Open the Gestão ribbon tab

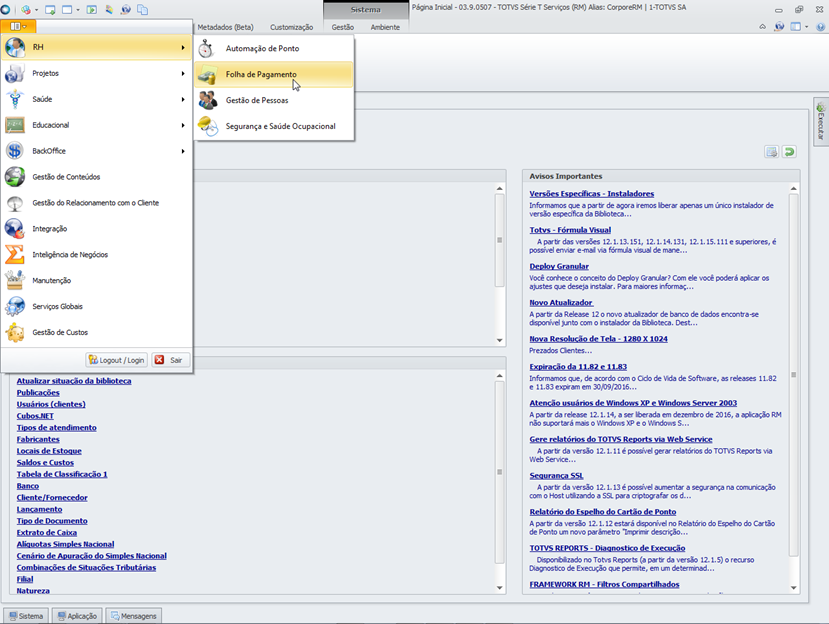pyautogui.click(x=343, y=27)
